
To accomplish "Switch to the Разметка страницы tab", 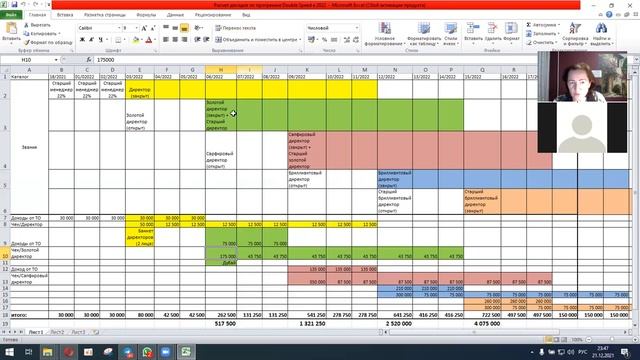I will pyautogui.click(x=105, y=15).
